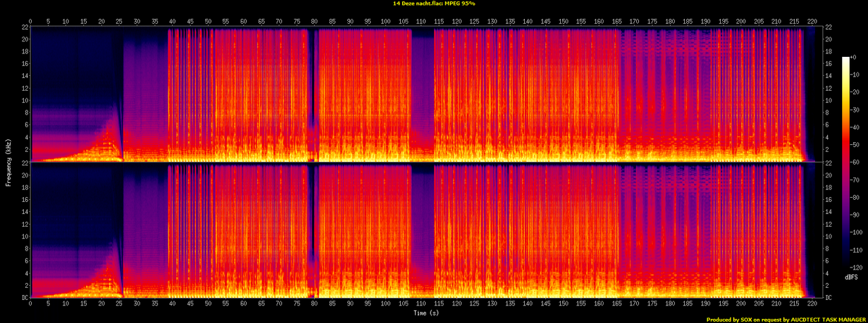The width and height of the screenshot is (868, 323).
Task: Click the '-60' value on dBFS scale
Action: pos(854,163)
